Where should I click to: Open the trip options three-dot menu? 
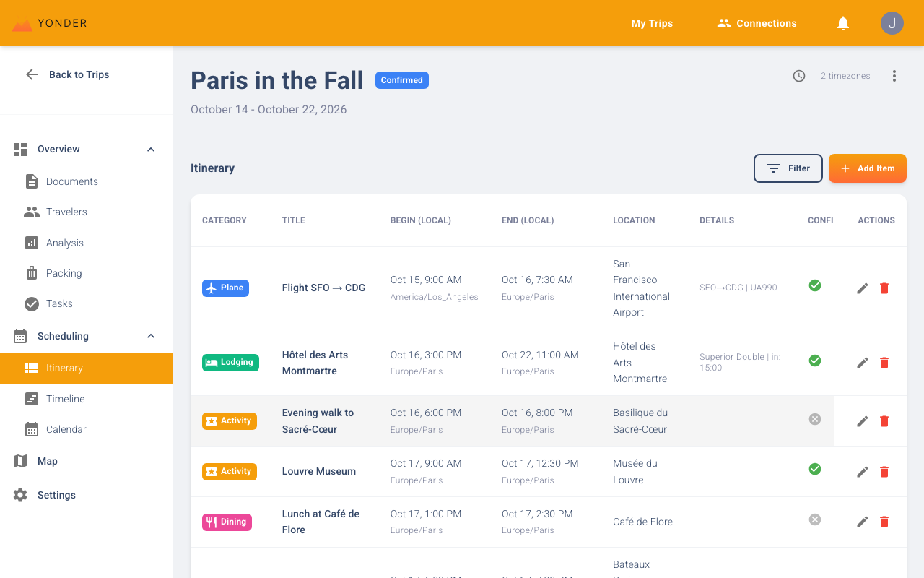pyautogui.click(x=894, y=75)
